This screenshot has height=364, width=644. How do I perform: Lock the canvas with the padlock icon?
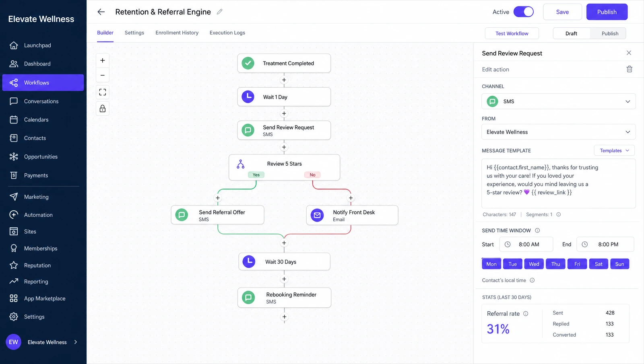(x=103, y=109)
